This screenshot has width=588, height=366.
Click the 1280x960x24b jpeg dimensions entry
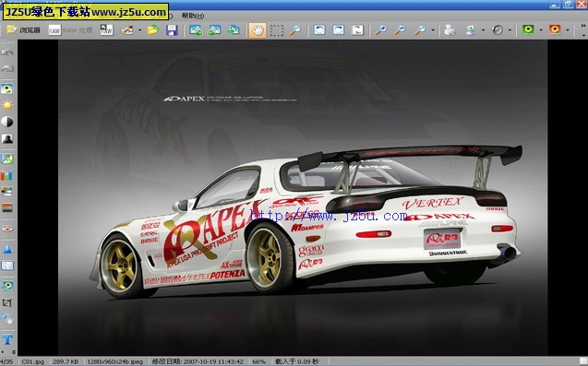coord(115,362)
